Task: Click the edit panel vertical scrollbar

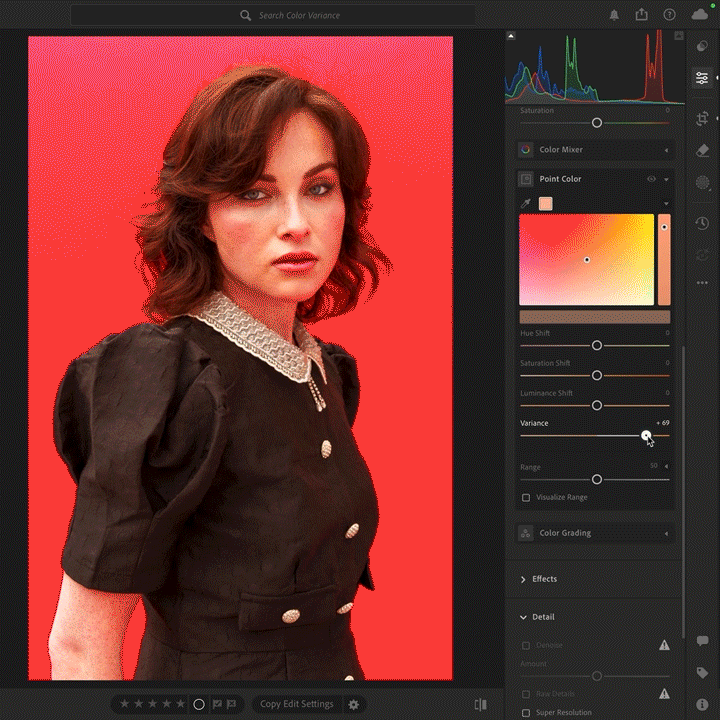Action: [x=683, y=491]
